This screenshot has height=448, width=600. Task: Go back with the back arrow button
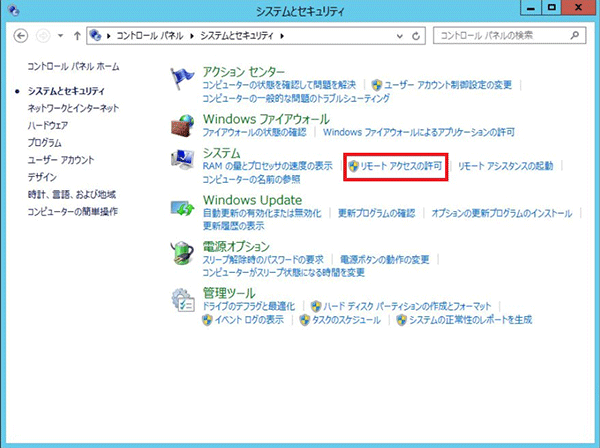click(21, 36)
